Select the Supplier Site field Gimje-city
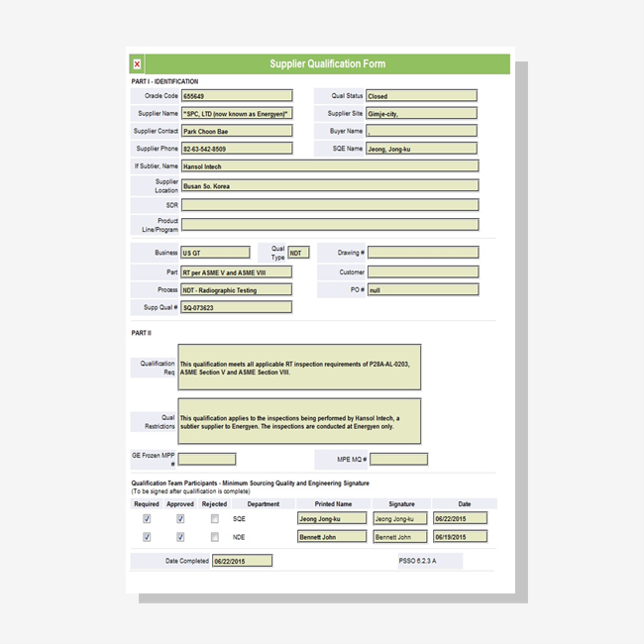This screenshot has width=644, height=644. pos(421,113)
